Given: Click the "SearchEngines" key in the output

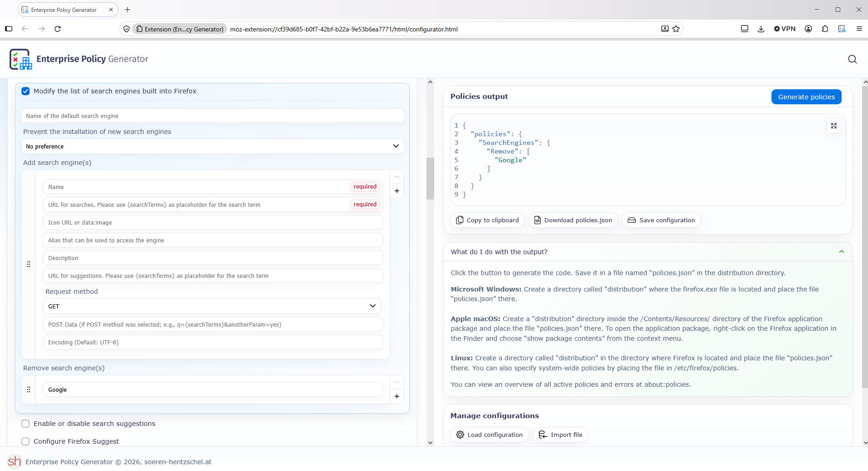Looking at the screenshot, I should [x=508, y=143].
